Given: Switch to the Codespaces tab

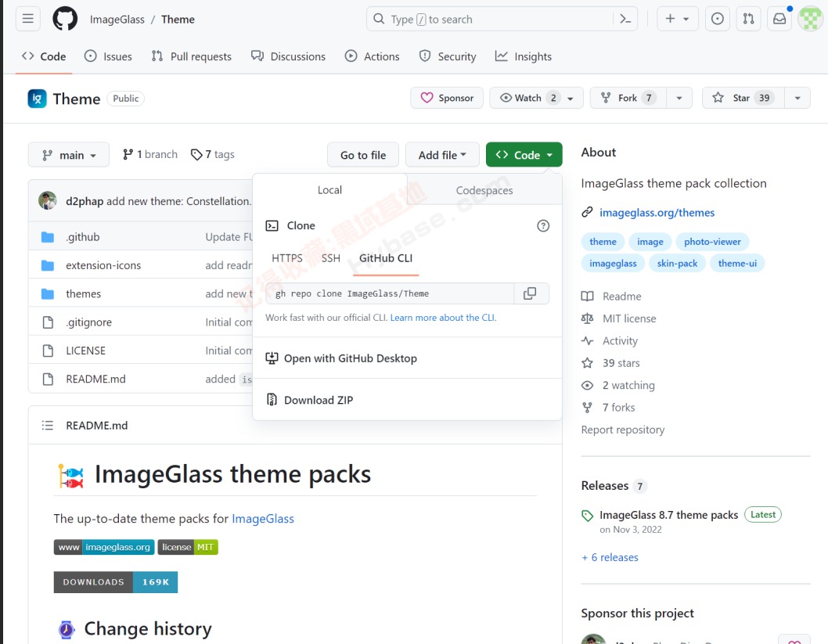Looking at the screenshot, I should pyautogui.click(x=484, y=190).
